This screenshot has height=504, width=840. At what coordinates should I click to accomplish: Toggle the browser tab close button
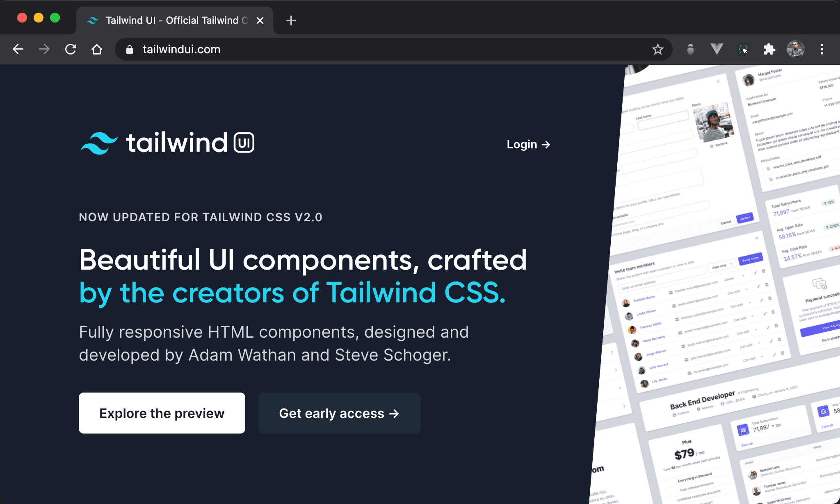tap(258, 20)
